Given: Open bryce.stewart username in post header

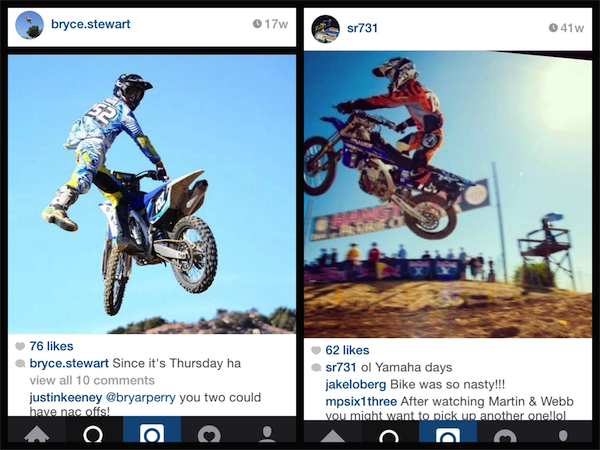Looking at the screenshot, I should tap(91, 24).
